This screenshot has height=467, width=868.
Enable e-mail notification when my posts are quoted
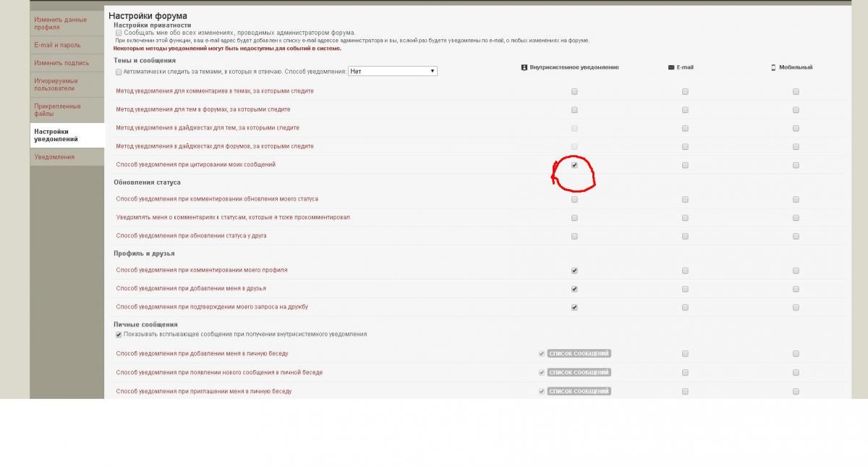click(x=685, y=165)
